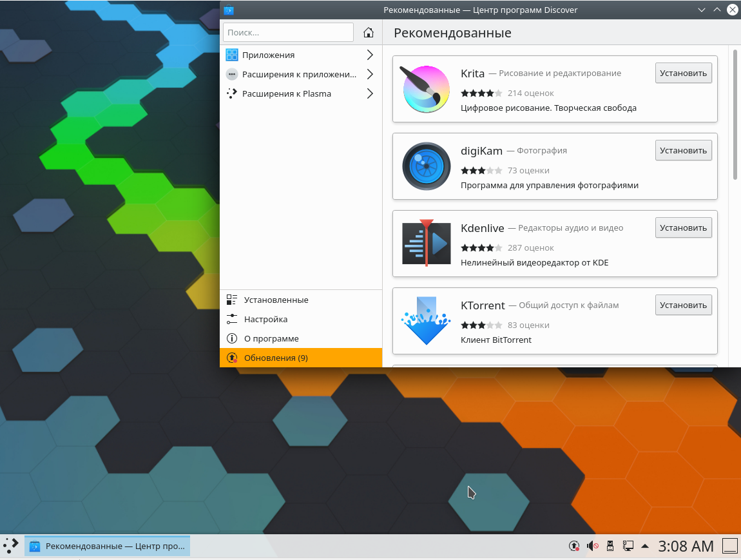The width and height of the screenshot is (741, 560).
Task: Open the Settings page
Action: click(301, 319)
